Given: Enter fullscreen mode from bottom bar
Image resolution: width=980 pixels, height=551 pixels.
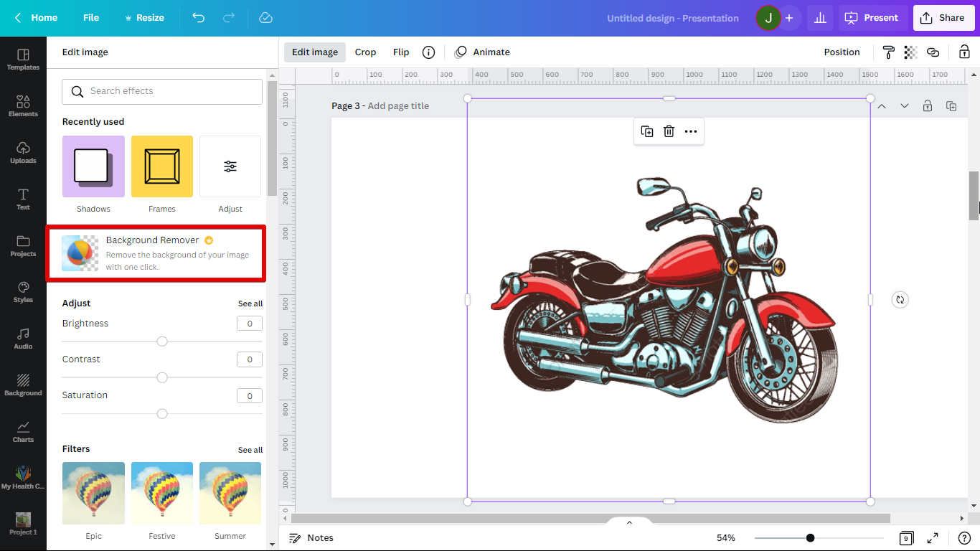Looking at the screenshot, I should [x=933, y=538].
